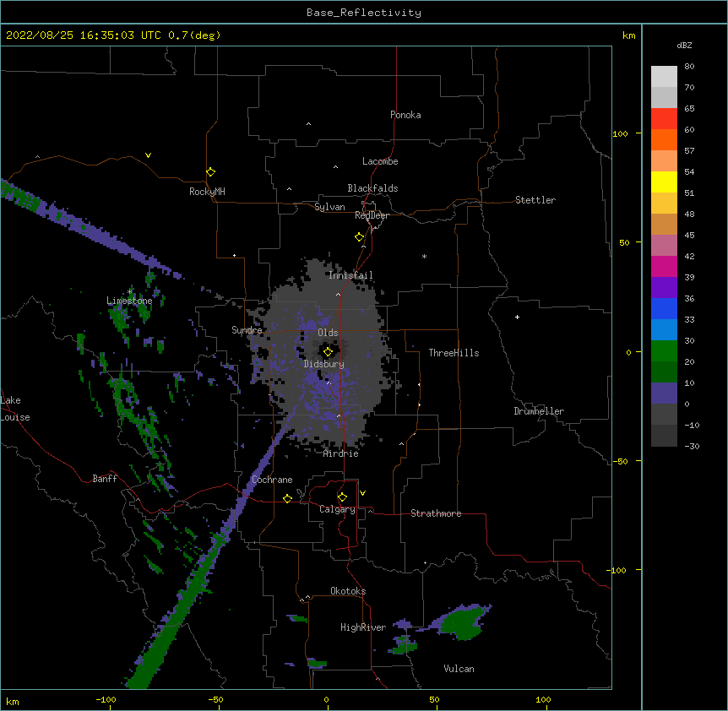Click the RedDeer label

click(x=372, y=215)
